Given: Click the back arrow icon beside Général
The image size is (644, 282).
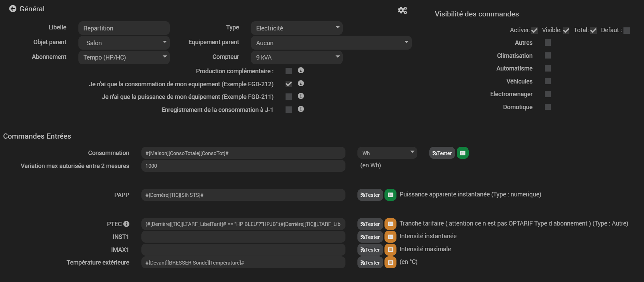Looking at the screenshot, I should click(13, 9).
